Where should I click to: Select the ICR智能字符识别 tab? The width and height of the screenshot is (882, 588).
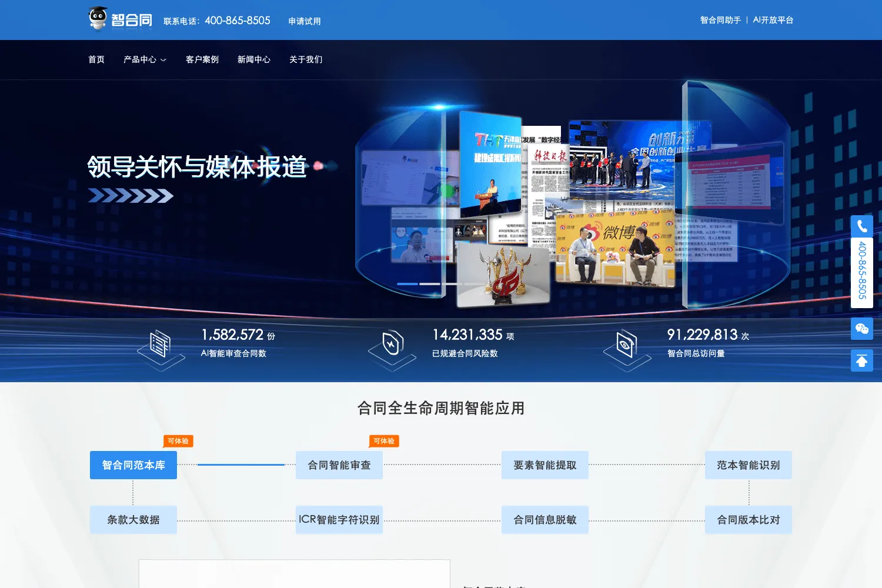(339, 520)
